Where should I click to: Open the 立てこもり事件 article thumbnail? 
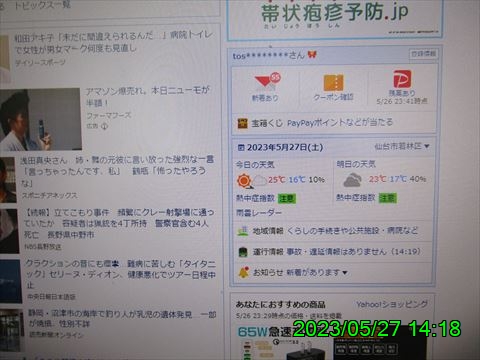tap(9, 231)
